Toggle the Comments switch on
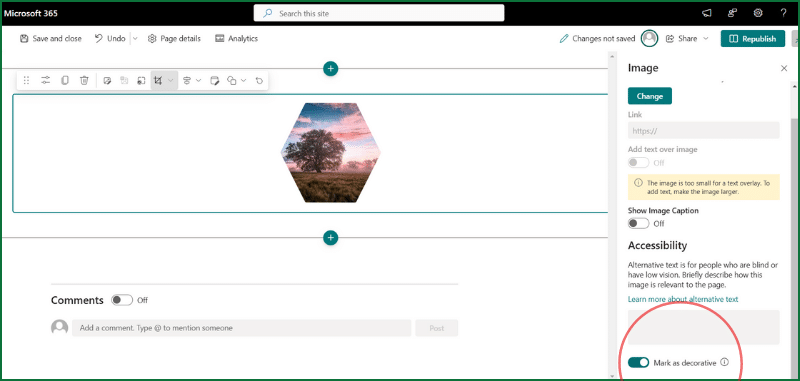The image size is (800, 381). [122, 300]
